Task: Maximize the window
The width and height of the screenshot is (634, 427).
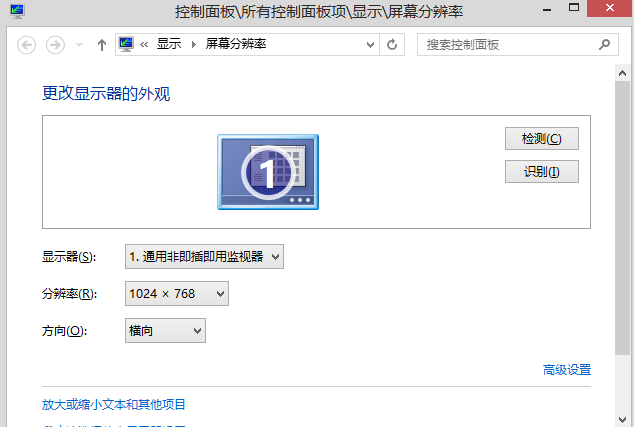Action: [574, 7]
